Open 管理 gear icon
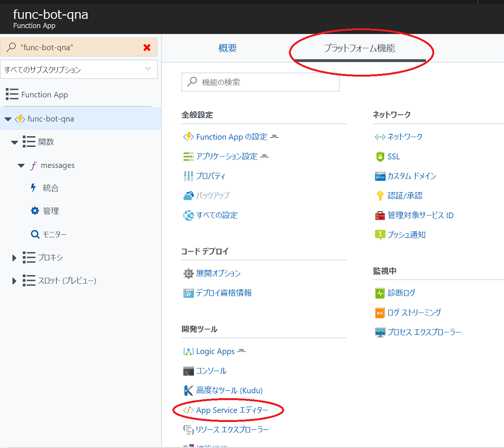This screenshot has width=504, height=448. pos(35,211)
